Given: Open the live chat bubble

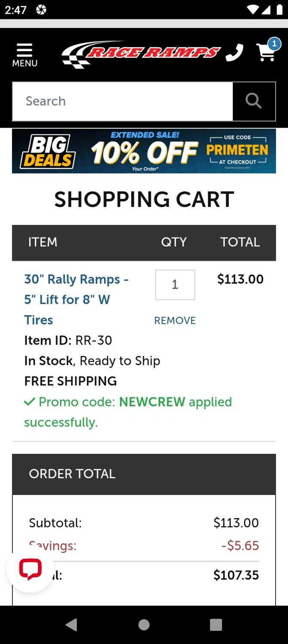Looking at the screenshot, I should click(30, 569).
